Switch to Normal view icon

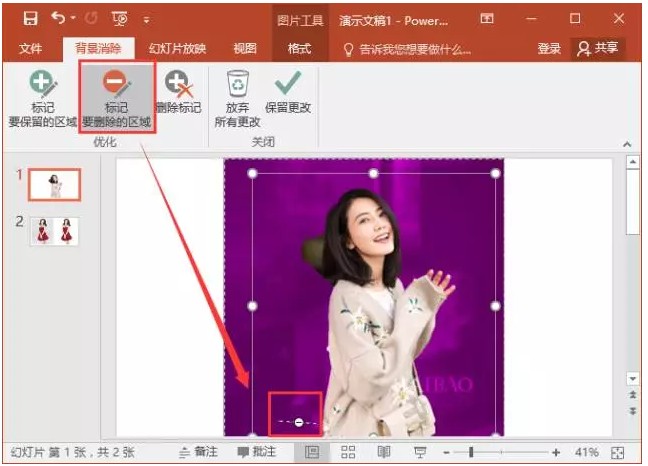pos(312,452)
